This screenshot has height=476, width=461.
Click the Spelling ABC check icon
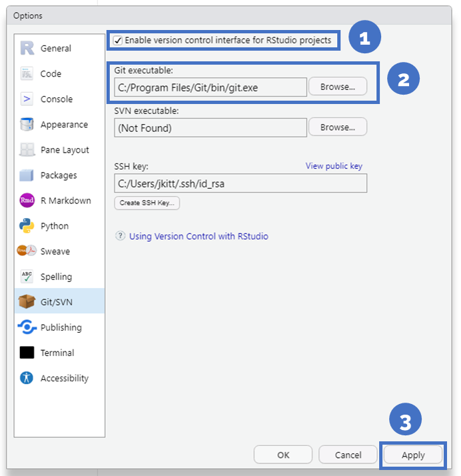point(27,277)
